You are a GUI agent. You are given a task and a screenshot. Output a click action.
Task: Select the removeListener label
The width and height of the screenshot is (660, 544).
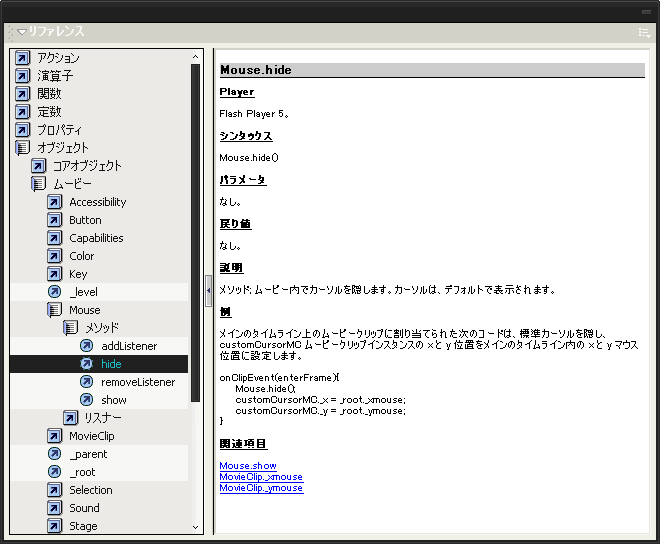138,382
